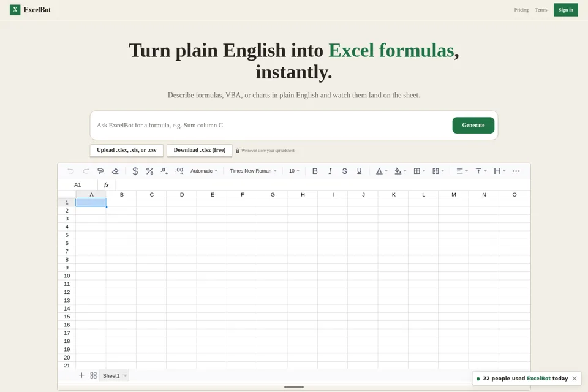Toggle underline formatting
Image resolution: width=588 pixels, height=392 pixels.
(x=359, y=171)
